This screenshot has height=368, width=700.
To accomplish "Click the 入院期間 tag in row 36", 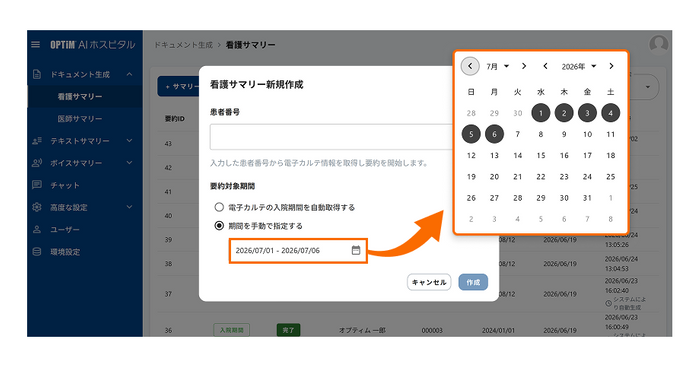I will pos(231,330).
